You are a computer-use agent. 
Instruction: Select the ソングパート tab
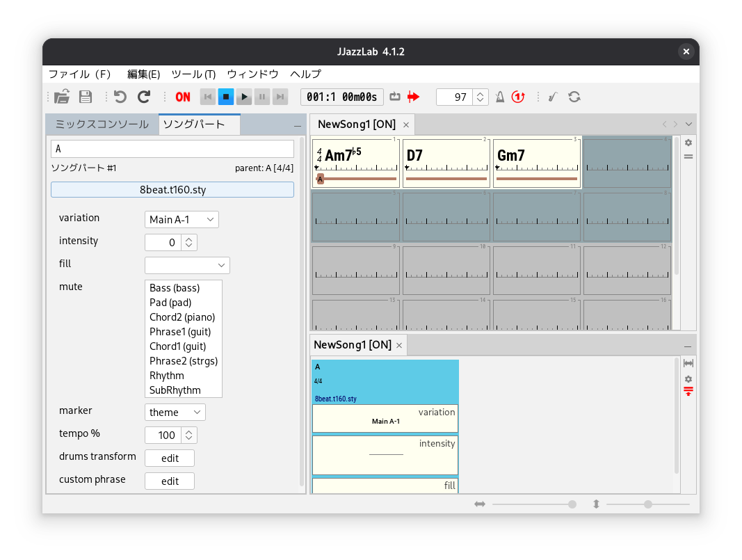(x=199, y=125)
